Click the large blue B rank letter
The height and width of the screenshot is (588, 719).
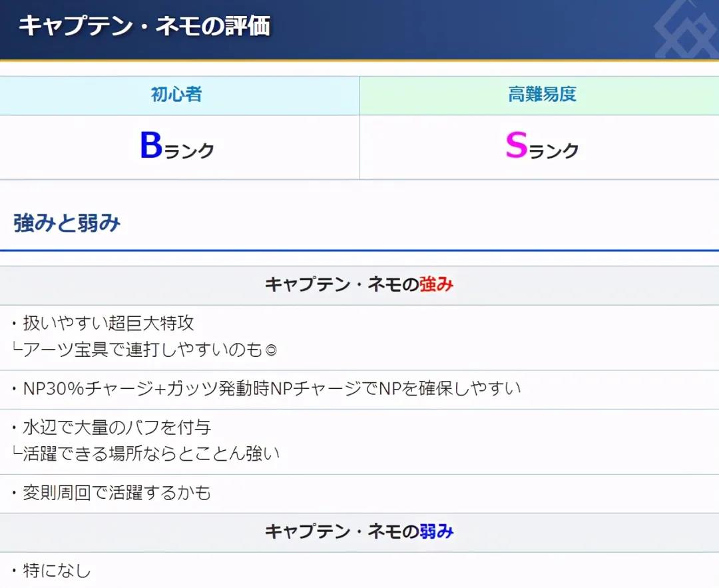tap(151, 145)
